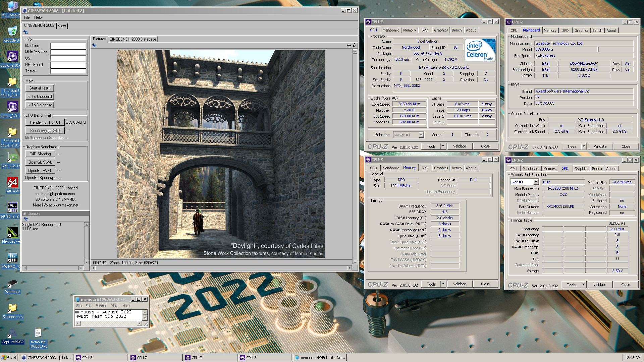Open the Format menu in Notepad
The width and height of the screenshot is (644, 362).
coord(101,306)
